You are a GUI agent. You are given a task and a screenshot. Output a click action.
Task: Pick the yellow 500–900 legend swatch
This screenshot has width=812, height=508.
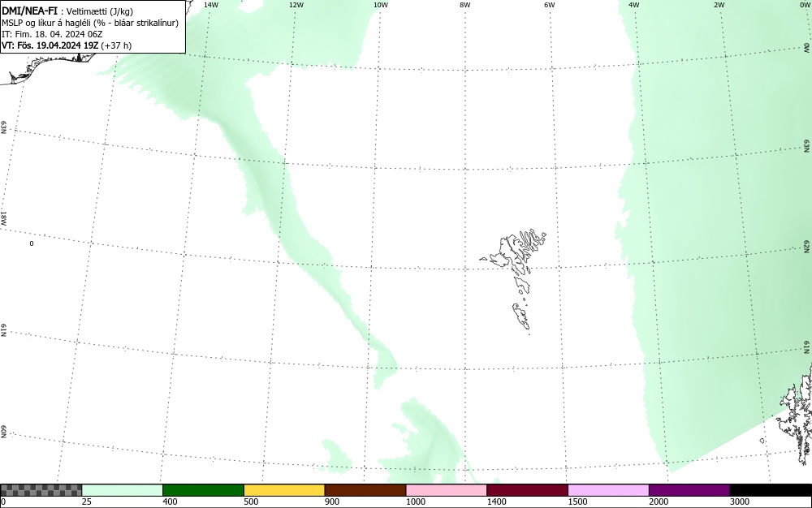coord(284,490)
